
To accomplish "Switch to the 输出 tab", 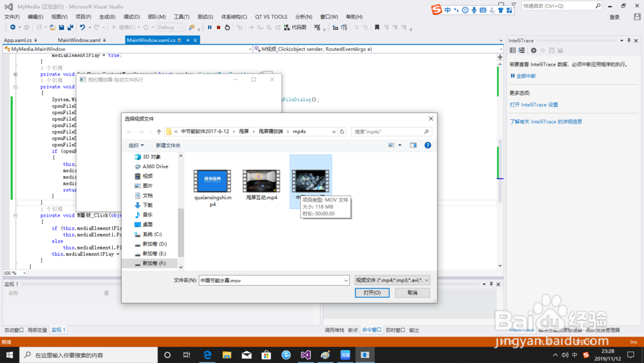I will [414, 329].
